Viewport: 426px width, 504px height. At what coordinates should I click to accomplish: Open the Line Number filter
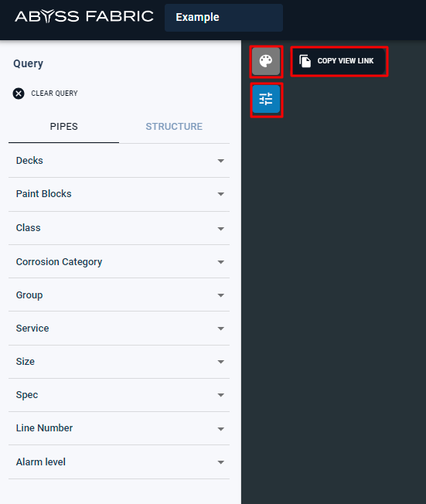119,428
